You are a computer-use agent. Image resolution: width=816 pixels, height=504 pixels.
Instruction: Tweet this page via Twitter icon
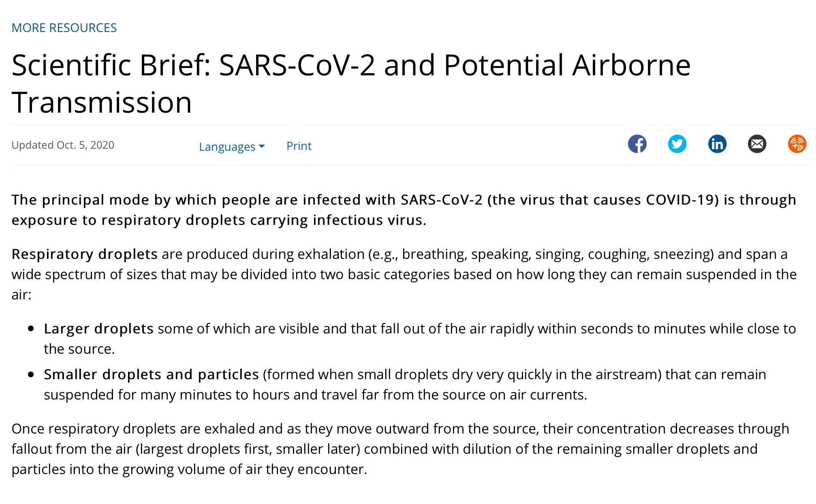click(x=677, y=144)
